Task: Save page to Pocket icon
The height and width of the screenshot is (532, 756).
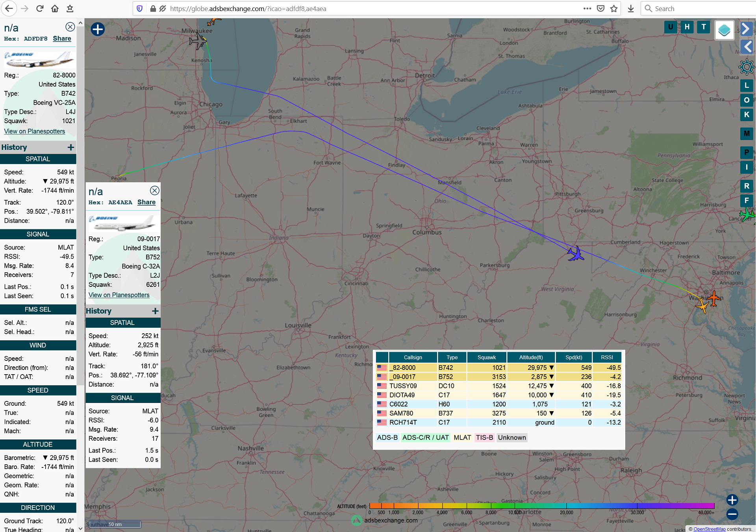Action: tap(600, 8)
